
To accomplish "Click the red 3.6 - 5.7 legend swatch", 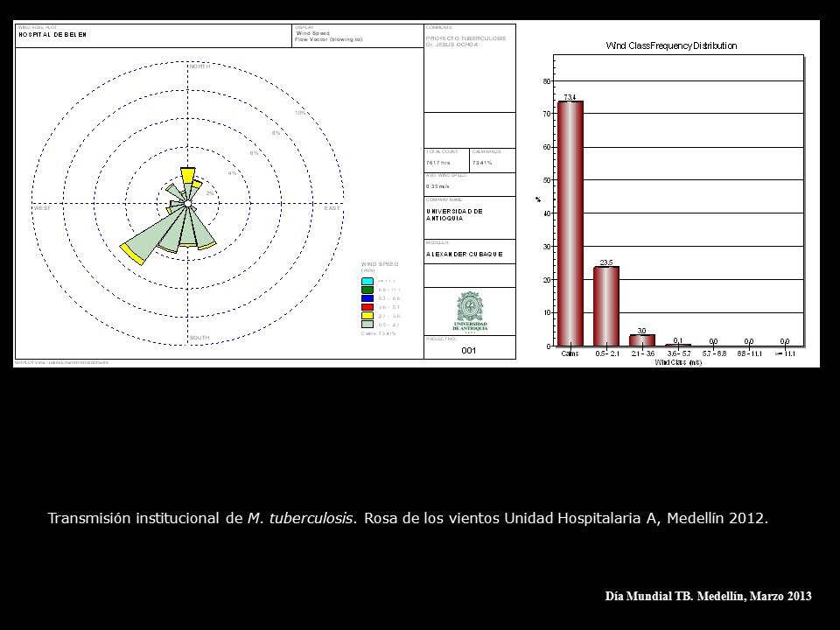I will tap(367, 307).
